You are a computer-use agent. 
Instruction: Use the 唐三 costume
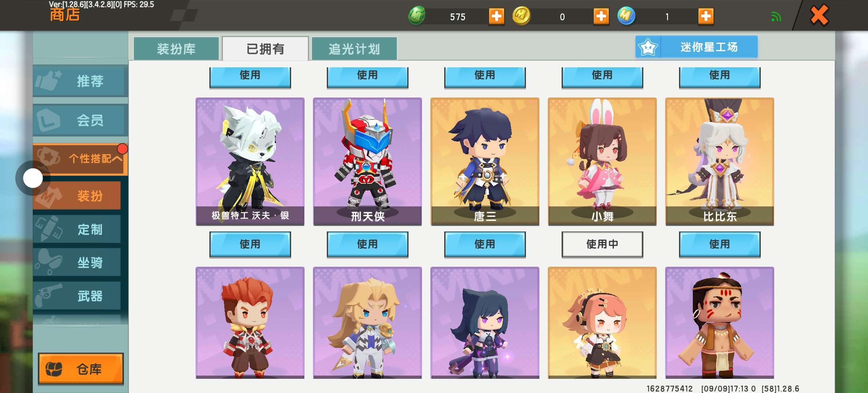[x=485, y=244]
